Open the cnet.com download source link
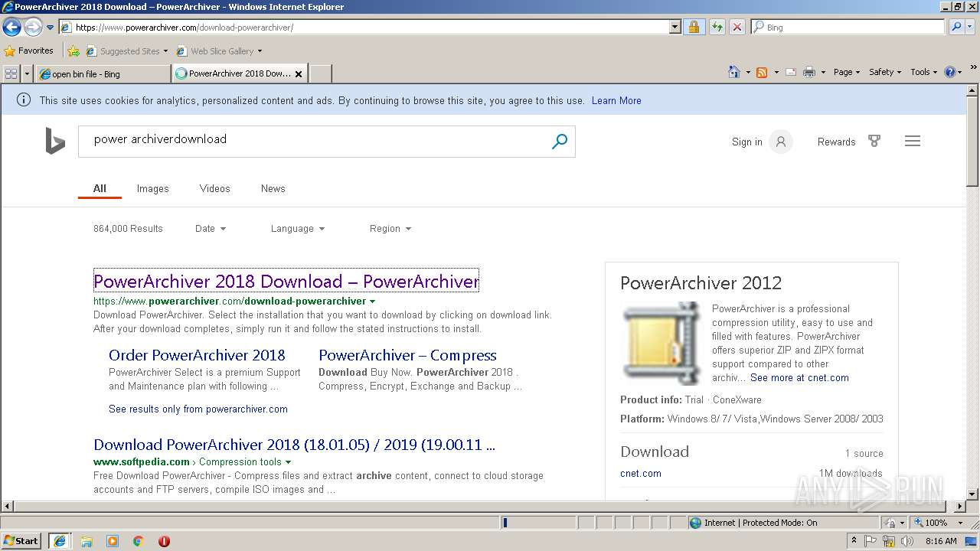Viewport: 980px width, 551px height. [641, 473]
